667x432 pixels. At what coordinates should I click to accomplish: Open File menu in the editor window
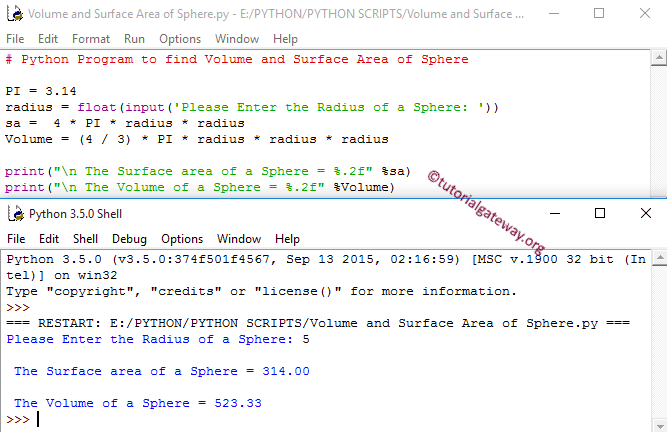[15, 39]
